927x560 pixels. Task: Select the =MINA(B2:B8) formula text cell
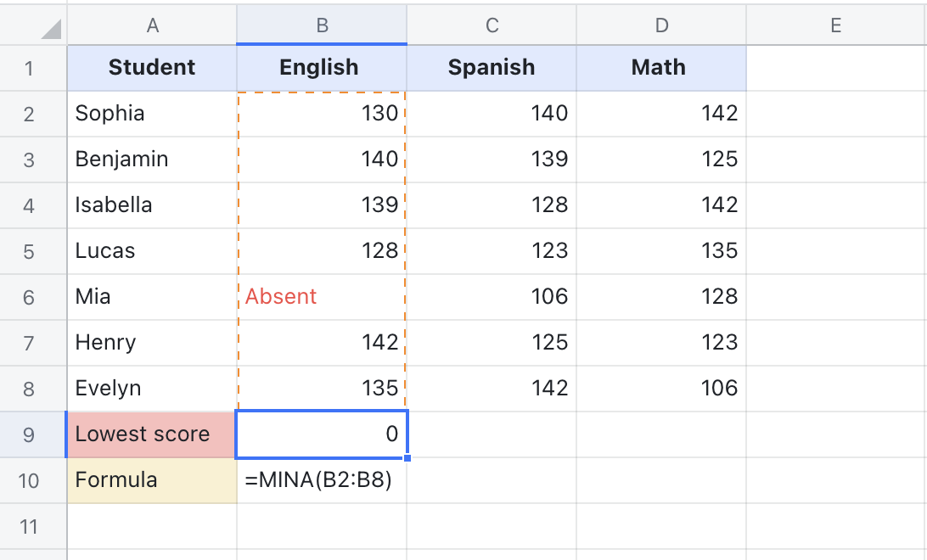[322, 480]
